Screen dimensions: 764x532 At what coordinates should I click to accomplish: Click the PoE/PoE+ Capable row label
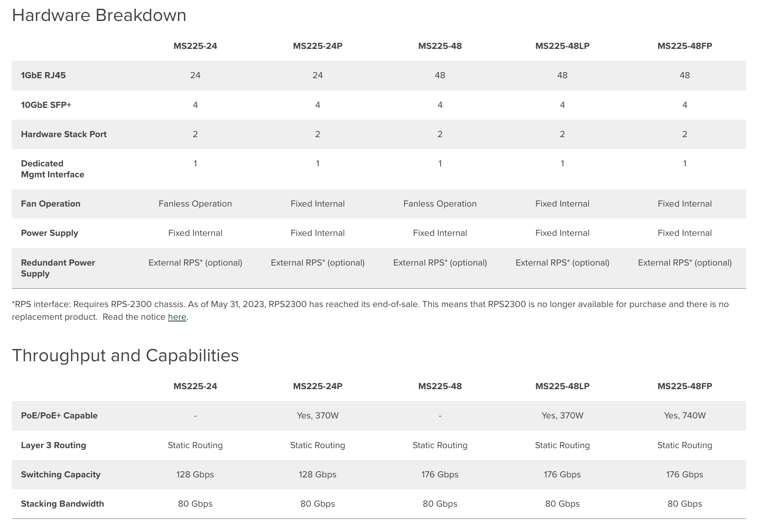click(x=59, y=415)
